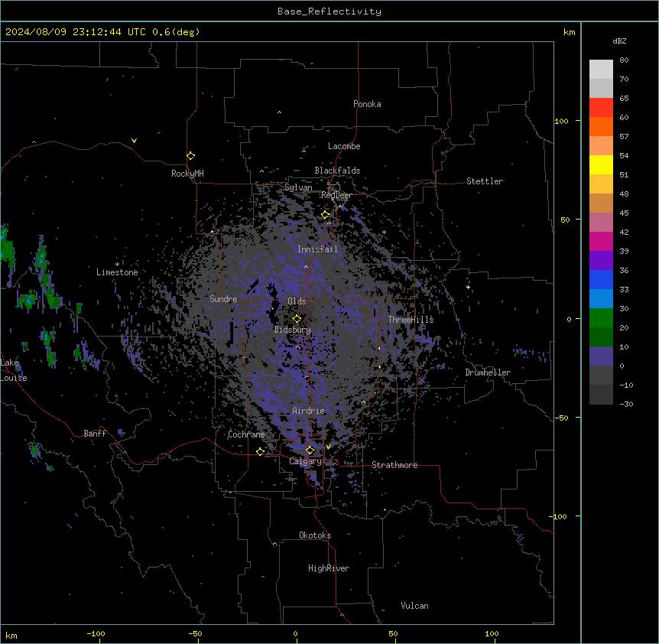659x644 pixels.
Task: Click the yellow V marker east of Calgary
Action: (328, 447)
